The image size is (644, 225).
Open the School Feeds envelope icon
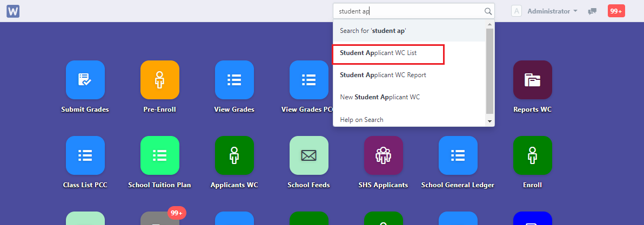309,155
